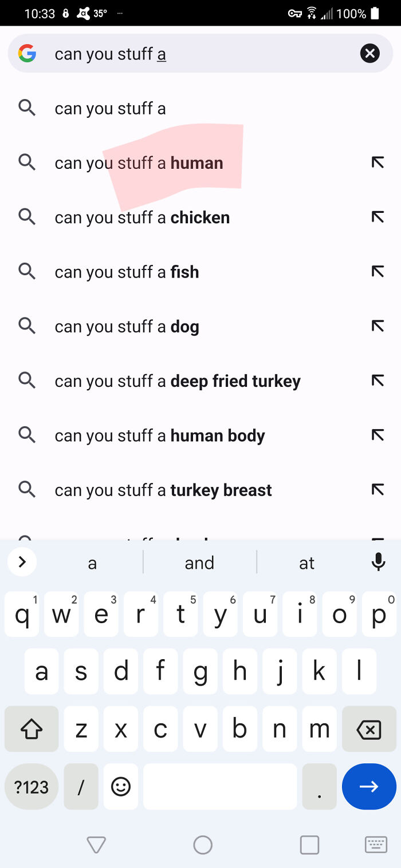401x868 pixels.
Task: Tap the backspace key
Action: tap(369, 729)
